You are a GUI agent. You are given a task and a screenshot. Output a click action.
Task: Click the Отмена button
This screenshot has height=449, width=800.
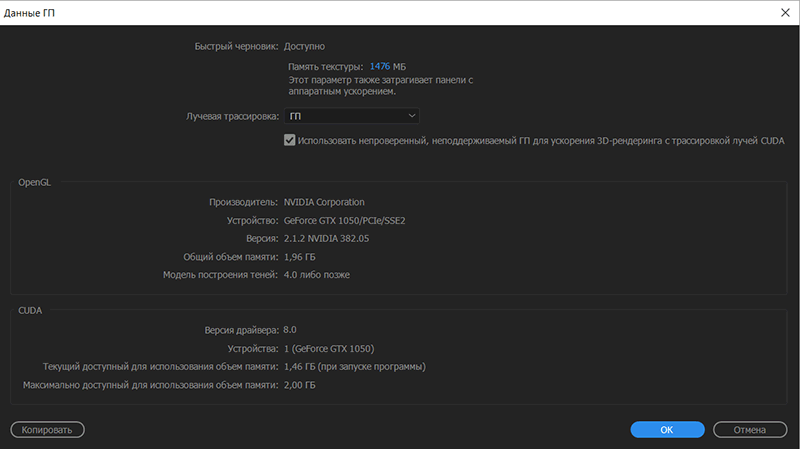[x=750, y=430]
